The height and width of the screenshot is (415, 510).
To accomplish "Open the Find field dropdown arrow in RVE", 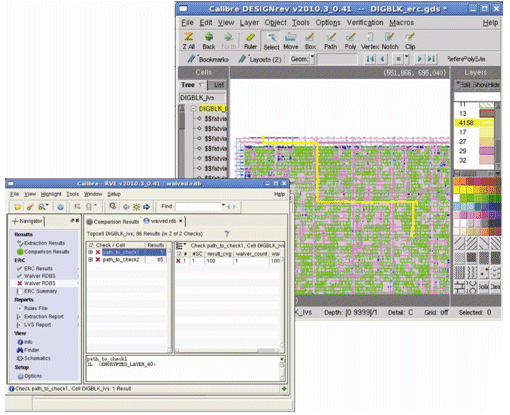I will [x=223, y=206].
